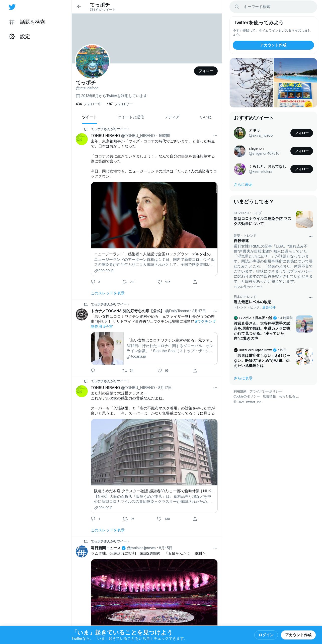Open くらしと、おもてなし avatar
The height and width of the screenshot is (644, 322).
[x=240, y=169]
